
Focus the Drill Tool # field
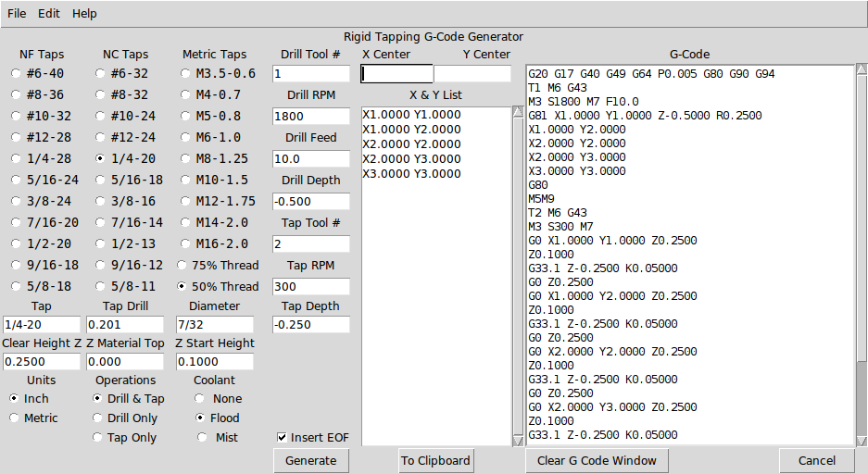pyautogui.click(x=311, y=73)
